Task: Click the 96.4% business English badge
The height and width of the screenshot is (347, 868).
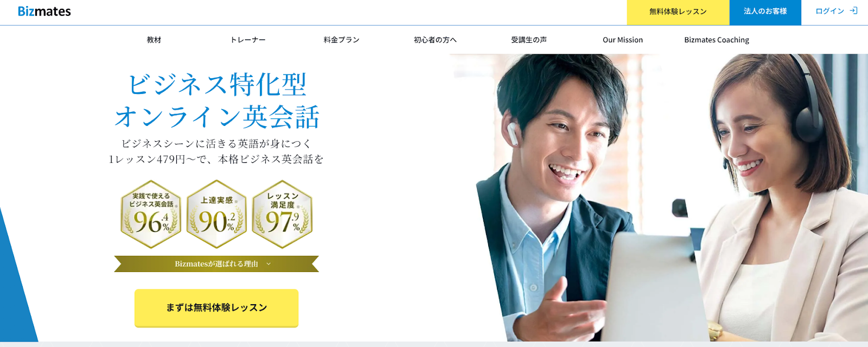Action: coord(151,214)
